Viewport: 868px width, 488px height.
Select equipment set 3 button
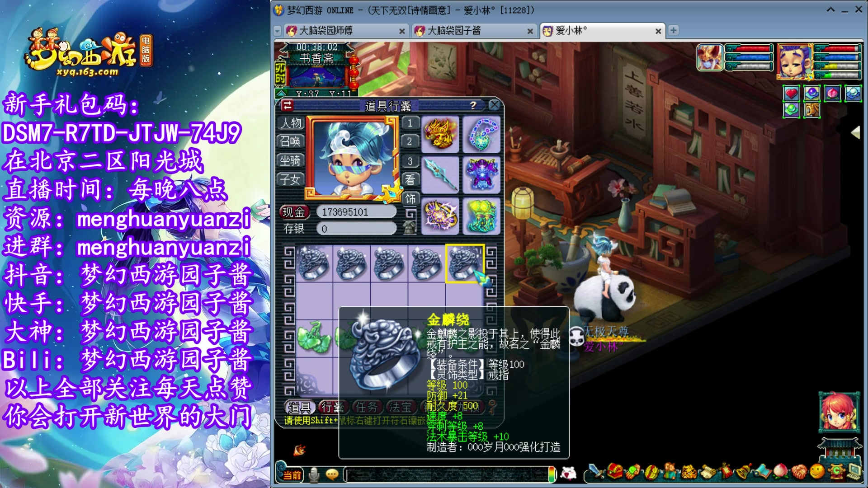pos(410,161)
